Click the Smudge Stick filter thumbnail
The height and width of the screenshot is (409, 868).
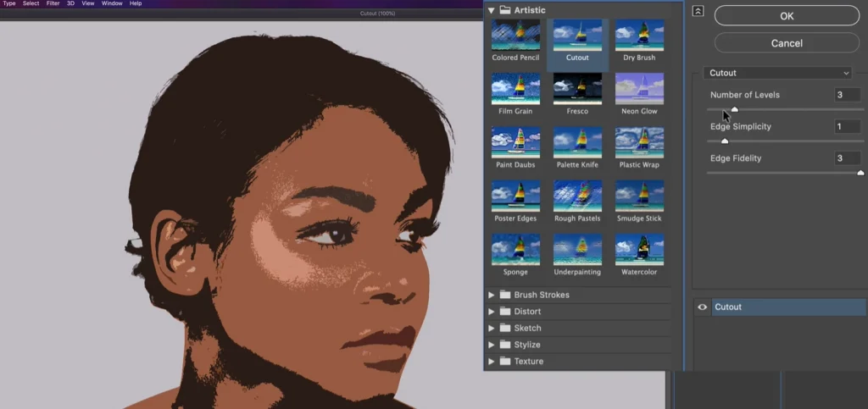(x=639, y=196)
